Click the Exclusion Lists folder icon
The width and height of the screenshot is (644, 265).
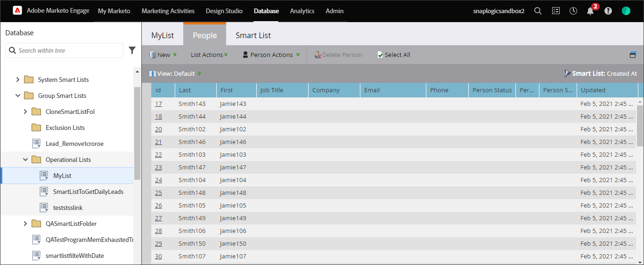point(36,128)
